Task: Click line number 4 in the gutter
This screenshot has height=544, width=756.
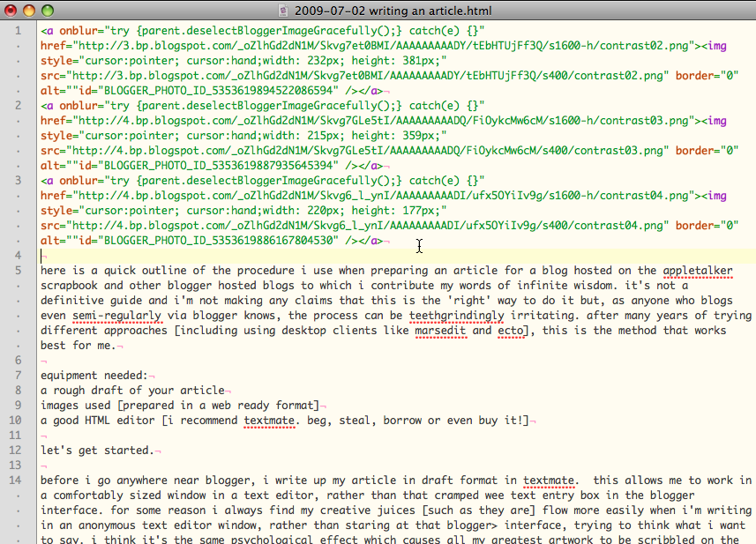Action: (x=18, y=256)
